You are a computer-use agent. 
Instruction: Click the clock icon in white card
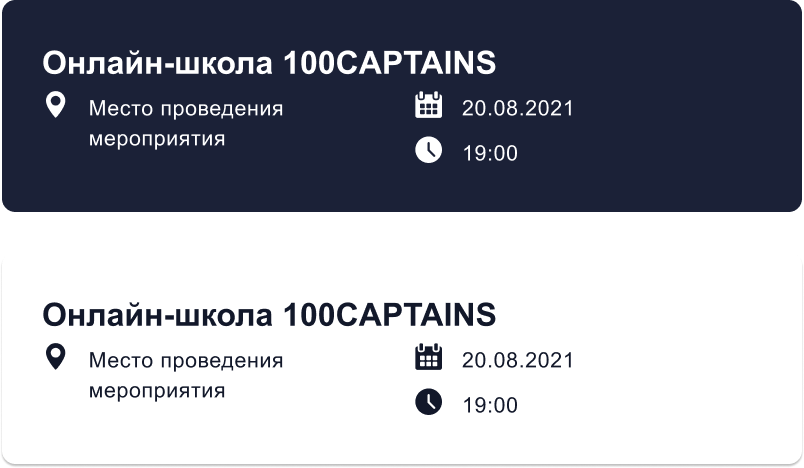pos(429,401)
